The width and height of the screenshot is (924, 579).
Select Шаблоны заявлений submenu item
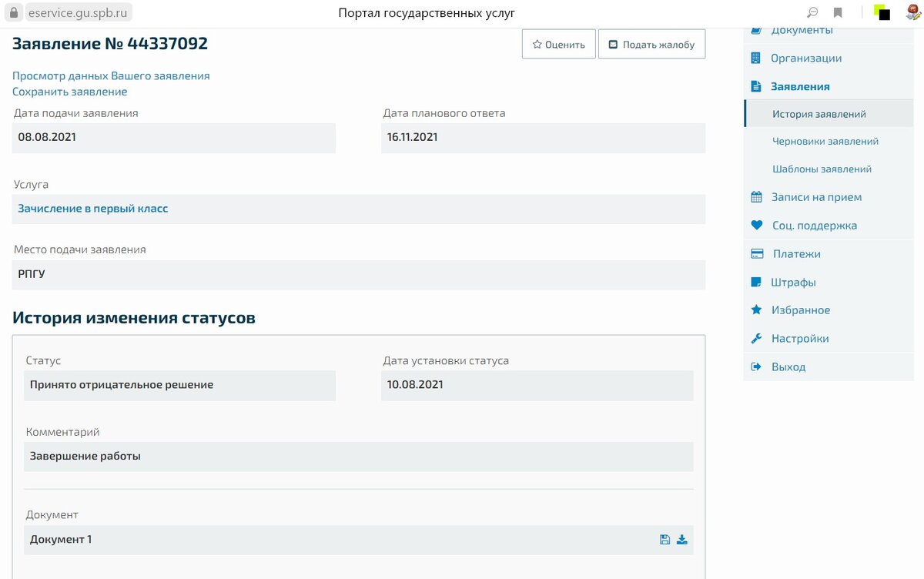(x=822, y=169)
